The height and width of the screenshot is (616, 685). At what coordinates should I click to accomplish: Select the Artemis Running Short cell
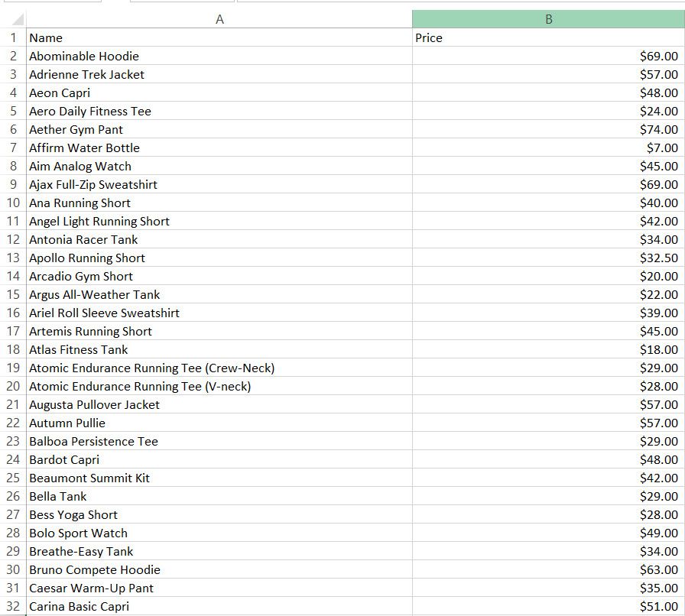[219, 331]
